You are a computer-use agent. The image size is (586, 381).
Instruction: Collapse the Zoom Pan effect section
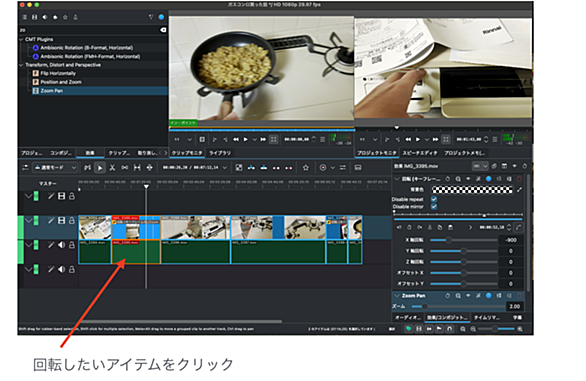coord(397,296)
